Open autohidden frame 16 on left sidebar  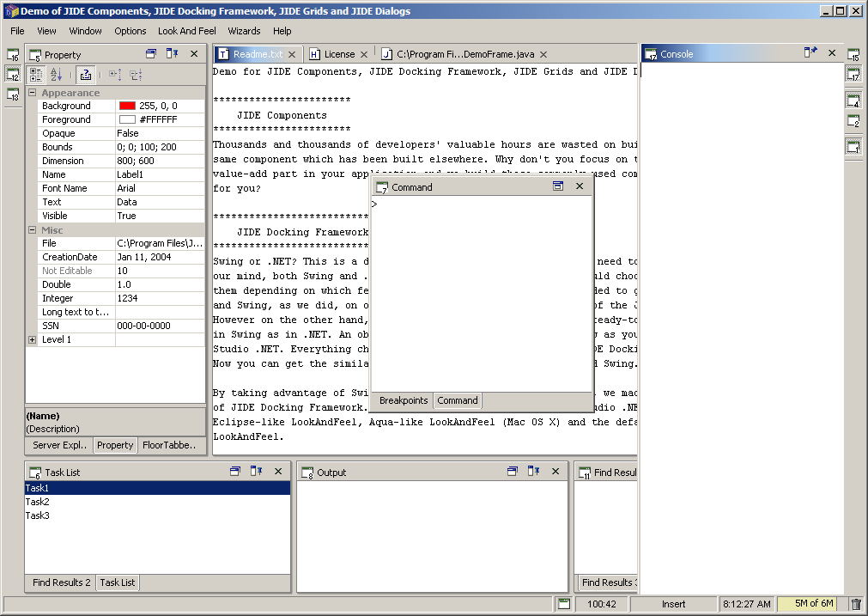pyautogui.click(x=13, y=54)
